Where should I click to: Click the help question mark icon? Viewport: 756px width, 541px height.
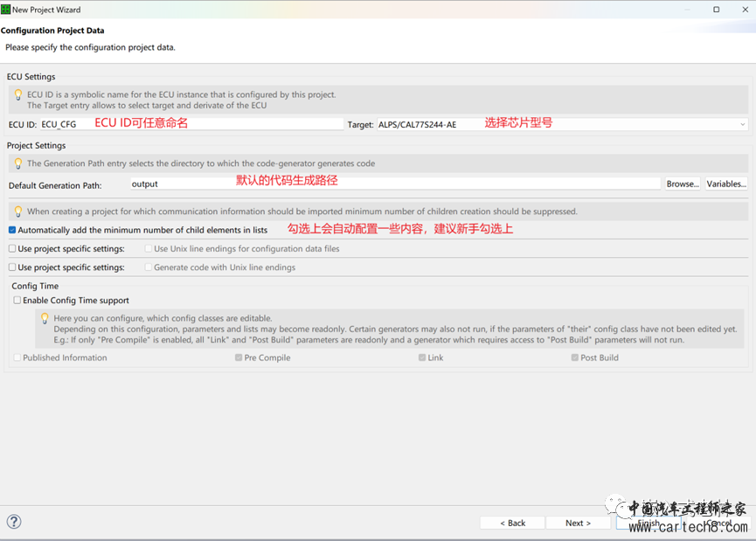[14, 522]
